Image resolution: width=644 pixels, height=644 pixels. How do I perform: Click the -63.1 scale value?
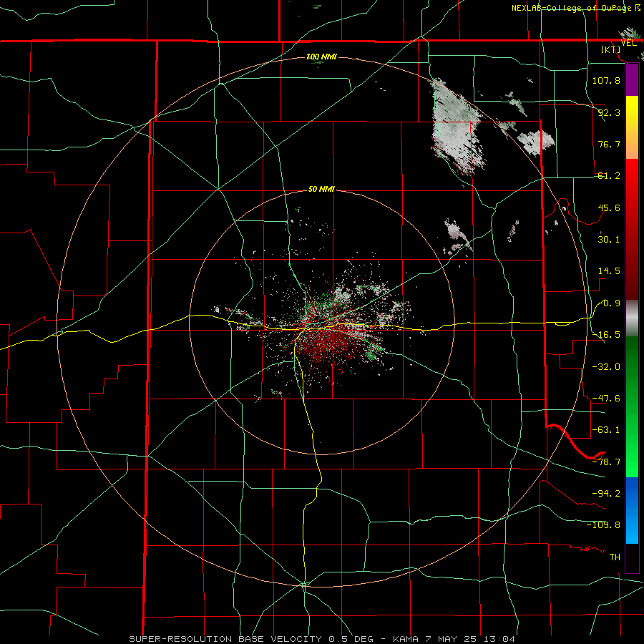[606, 430]
